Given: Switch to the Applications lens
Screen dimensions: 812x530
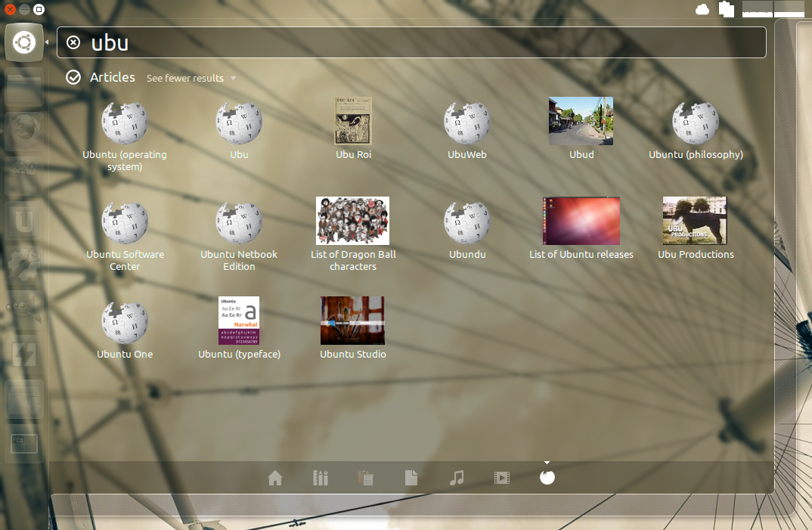Looking at the screenshot, I should [321, 478].
